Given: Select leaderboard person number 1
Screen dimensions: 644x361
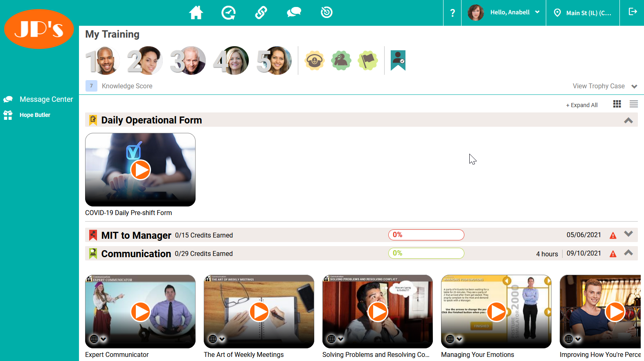Looking at the screenshot, I should 103,61.
